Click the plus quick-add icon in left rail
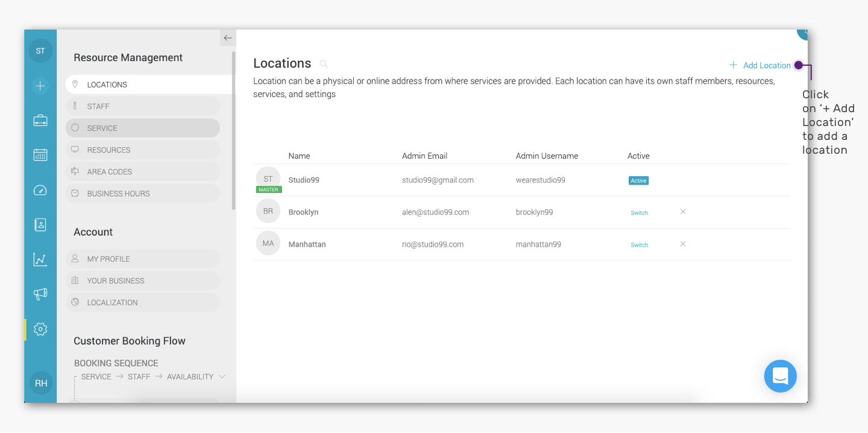The width and height of the screenshot is (868, 433). [40, 86]
